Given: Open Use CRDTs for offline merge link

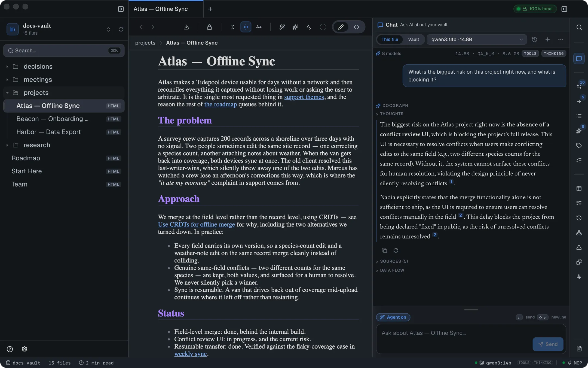Looking at the screenshot, I should coord(196,224).
